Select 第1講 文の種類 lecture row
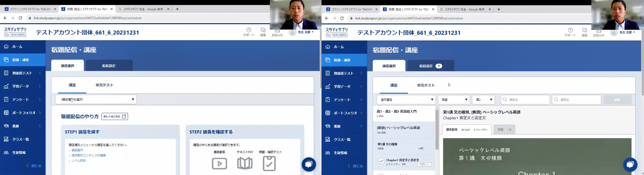 404,146
